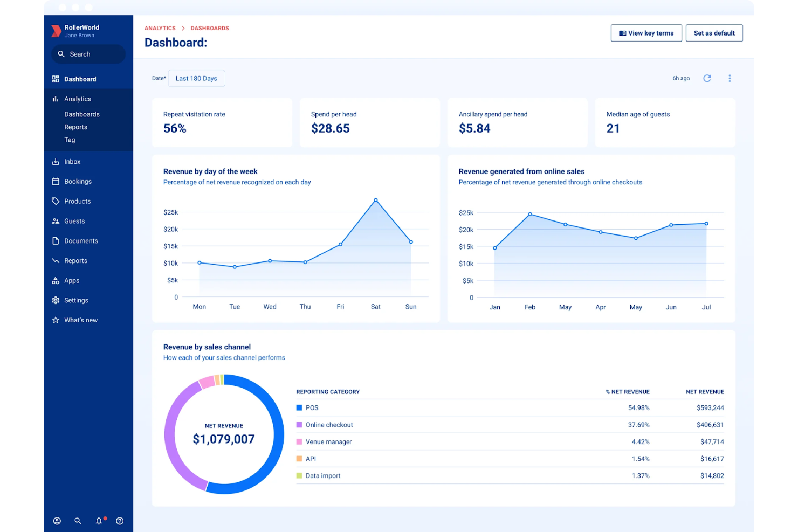
Task: Click the Spend per head value $28.65
Action: [x=331, y=129]
